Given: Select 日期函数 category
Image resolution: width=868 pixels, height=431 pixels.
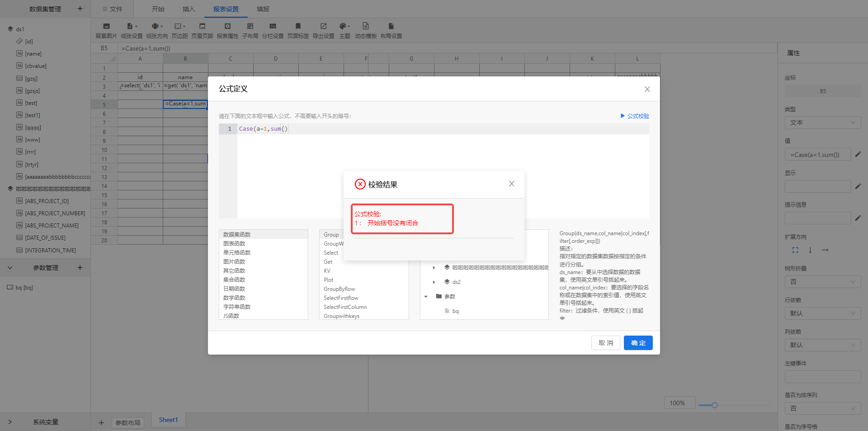Looking at the screenshot, I should [x=234, y=289].
